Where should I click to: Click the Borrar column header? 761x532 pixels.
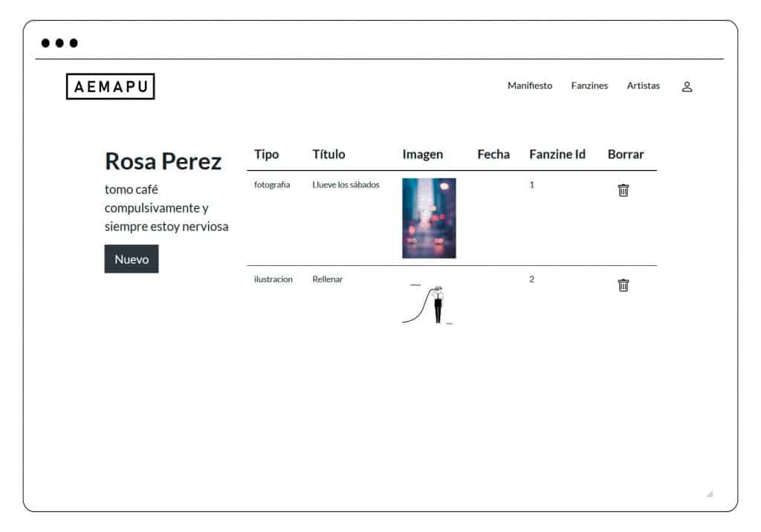click(x=626, y=155)
